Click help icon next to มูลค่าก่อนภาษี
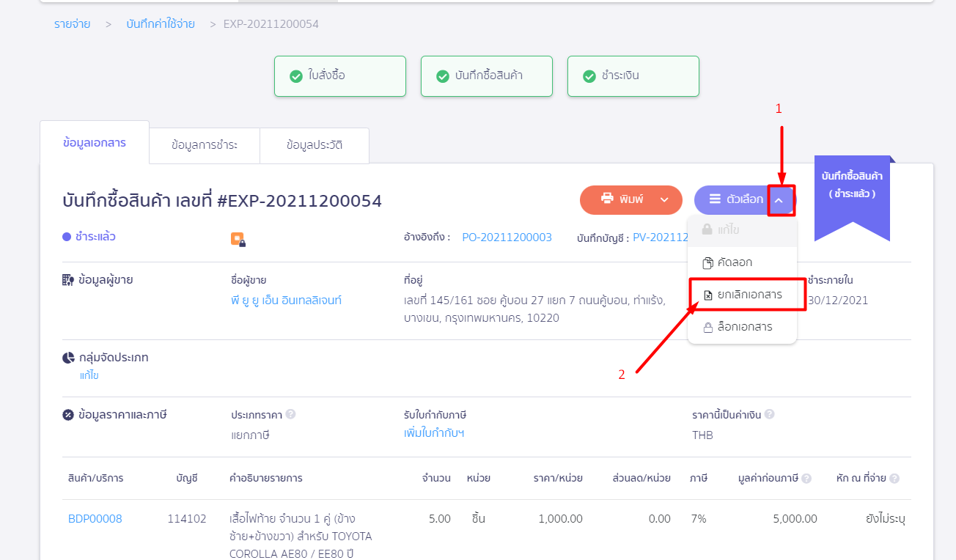The width and height of the screenshot is (956, 560). [806, 478]
